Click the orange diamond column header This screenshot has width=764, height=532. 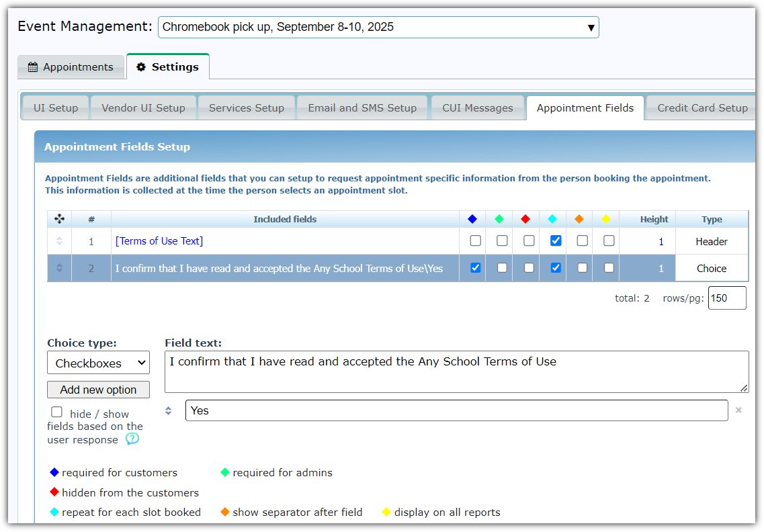coord(579,219)
